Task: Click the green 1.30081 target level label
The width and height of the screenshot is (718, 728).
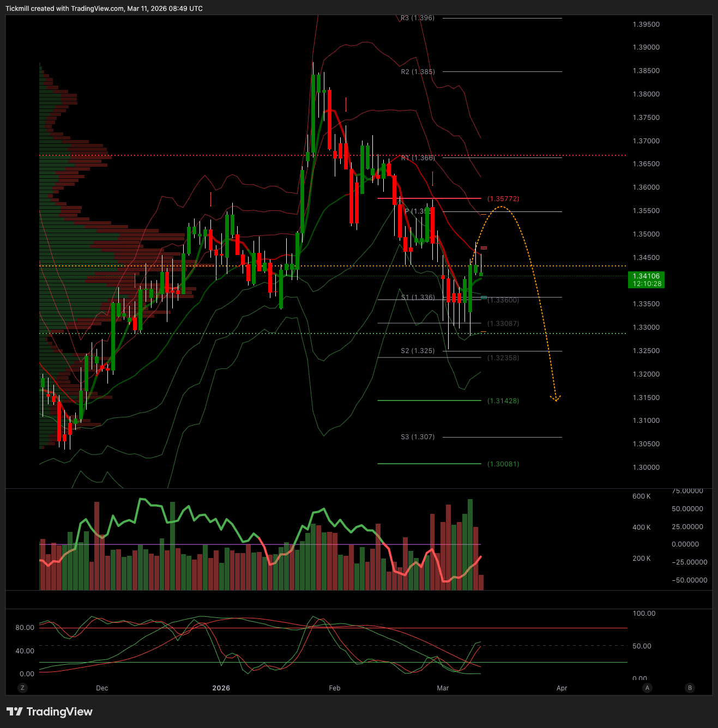Action: 503,464
